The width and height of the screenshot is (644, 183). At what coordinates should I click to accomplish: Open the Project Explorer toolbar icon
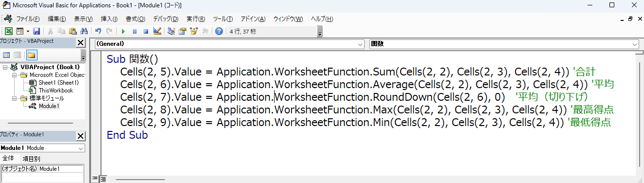(171, 31)
